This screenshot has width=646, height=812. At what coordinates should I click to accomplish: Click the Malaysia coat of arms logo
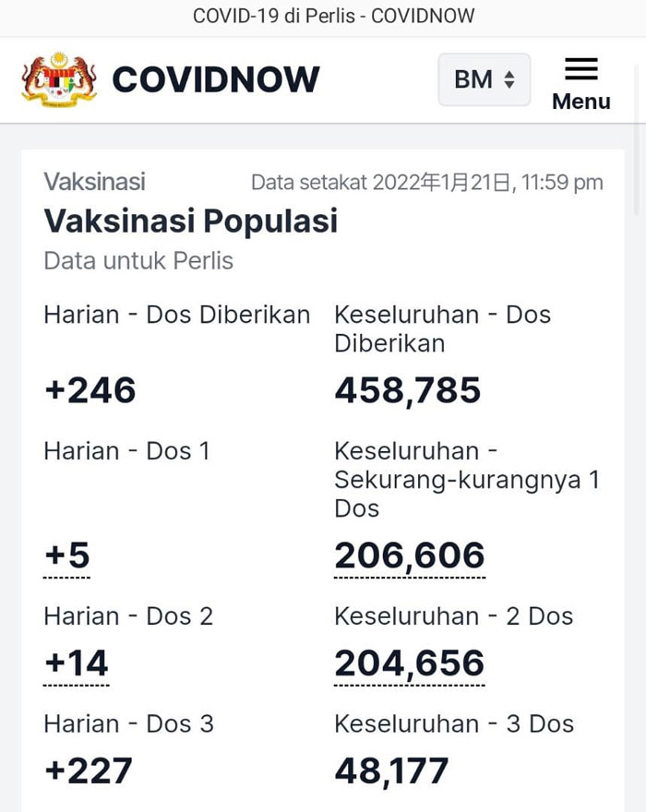pos(59,79)
